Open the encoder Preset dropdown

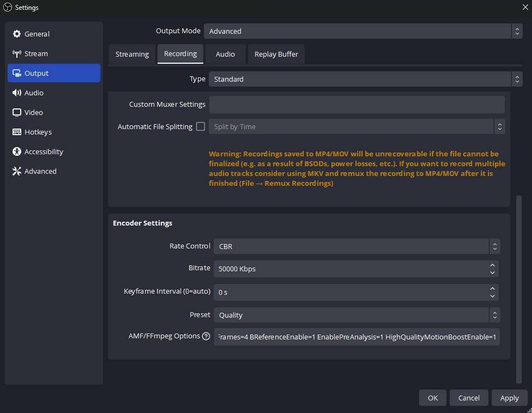[x=356, y=315]
